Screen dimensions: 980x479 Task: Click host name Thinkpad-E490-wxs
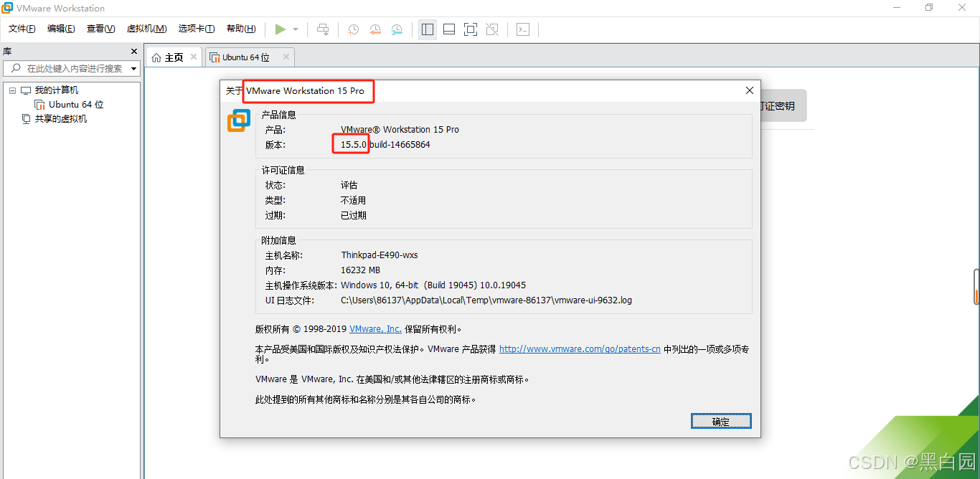[x=380, y=255]
